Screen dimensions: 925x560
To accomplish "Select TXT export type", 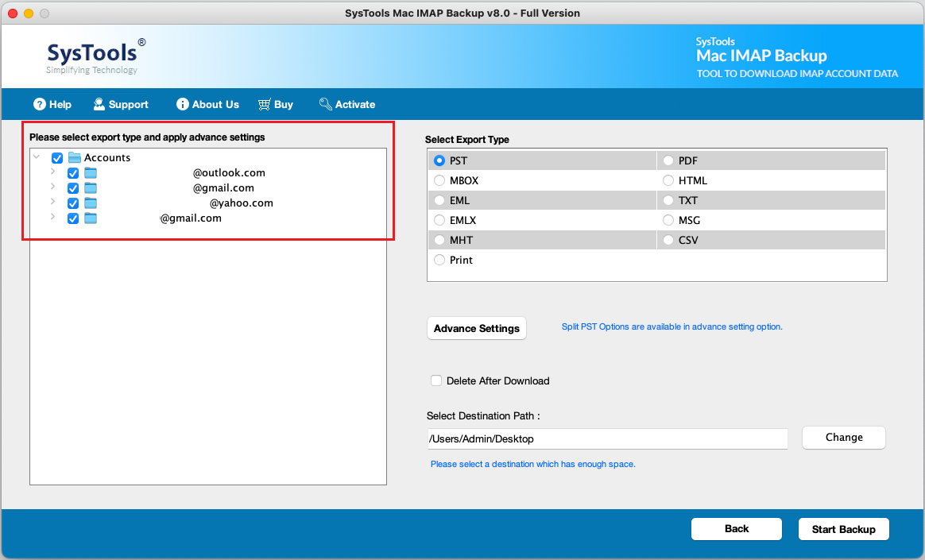I will [x=668, y=200].
